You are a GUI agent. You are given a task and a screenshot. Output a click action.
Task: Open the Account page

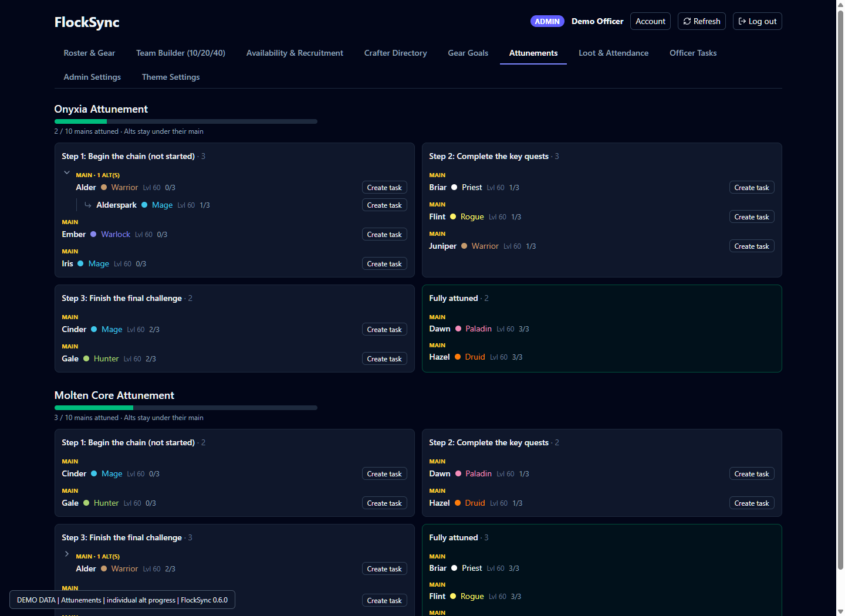tap(650, 21)
